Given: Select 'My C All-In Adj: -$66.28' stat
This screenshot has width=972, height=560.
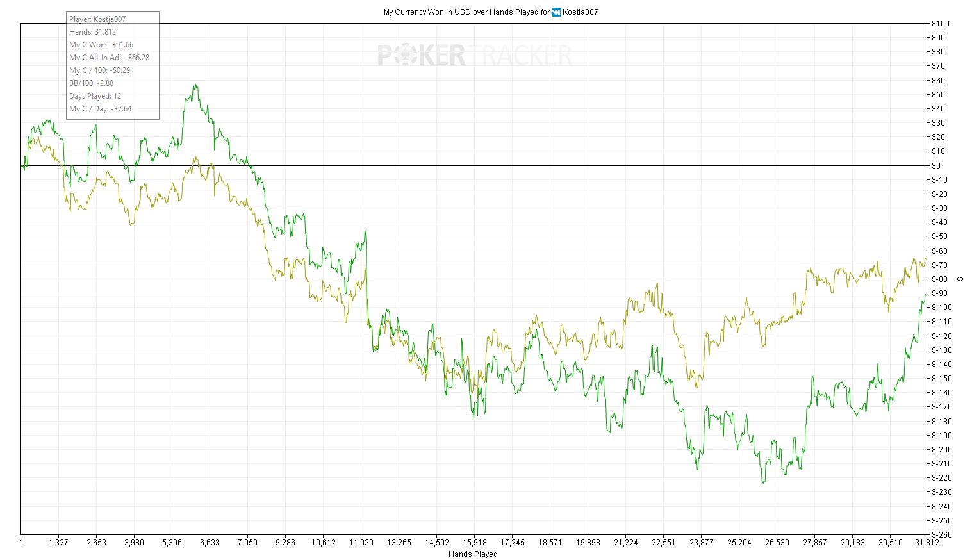Looking at the screenshot, I should tap(110, 58).
